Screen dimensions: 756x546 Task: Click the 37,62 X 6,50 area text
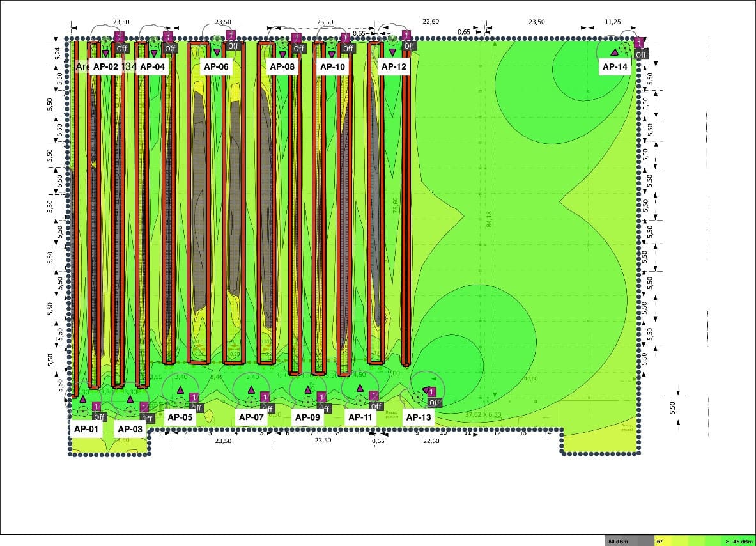click(483, 415)
